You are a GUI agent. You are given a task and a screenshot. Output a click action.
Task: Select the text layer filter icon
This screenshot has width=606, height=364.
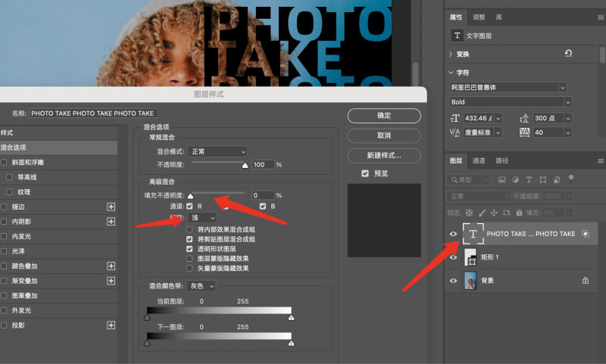point(528,180)
